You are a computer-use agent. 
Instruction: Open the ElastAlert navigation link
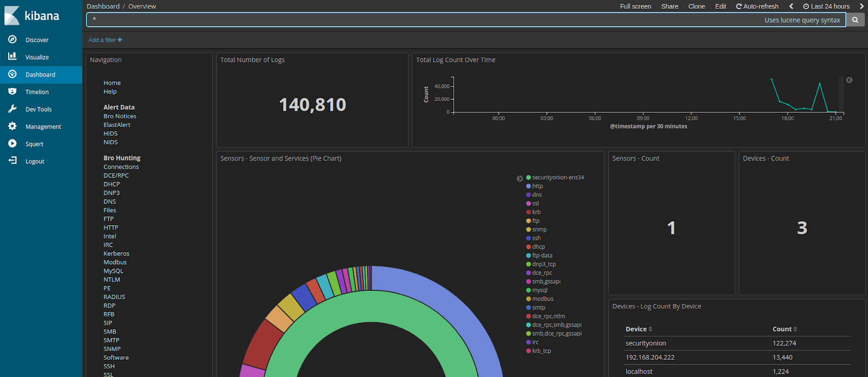[117, 125]
